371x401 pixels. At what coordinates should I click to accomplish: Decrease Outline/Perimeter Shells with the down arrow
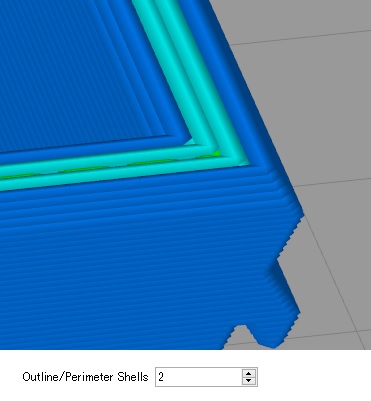point(248,380)
